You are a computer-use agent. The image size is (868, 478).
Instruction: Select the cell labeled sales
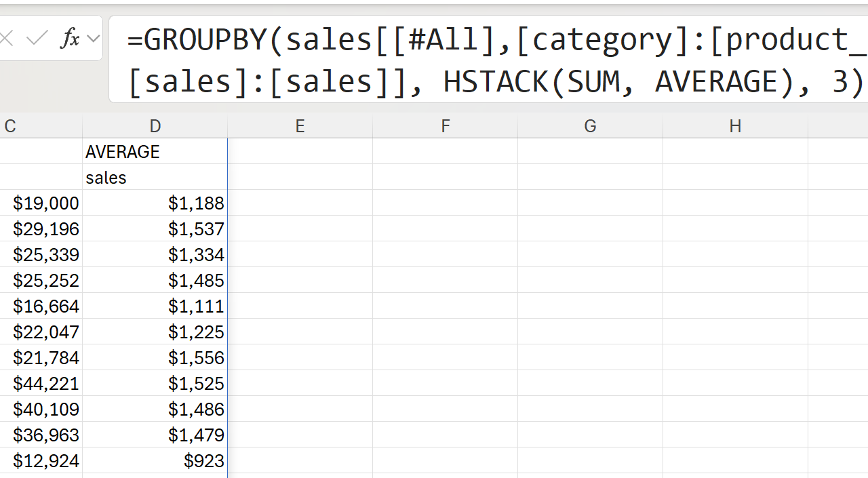(x=155, y=178)
